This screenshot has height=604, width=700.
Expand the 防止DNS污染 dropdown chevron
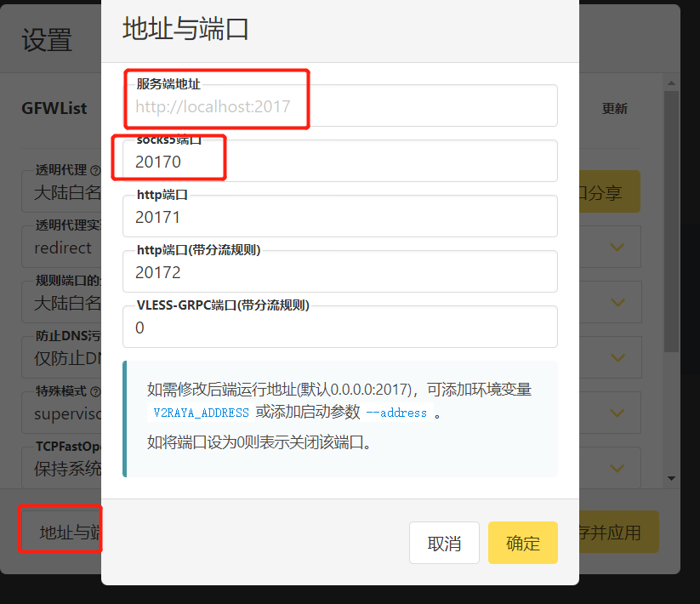tap(617, 358)
